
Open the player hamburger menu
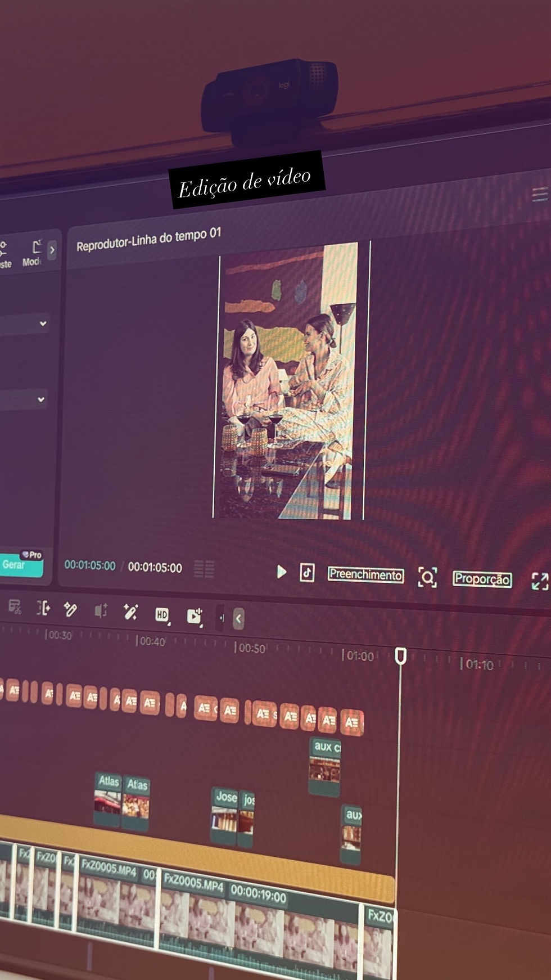pyautogui.click(x=540, y=195)
